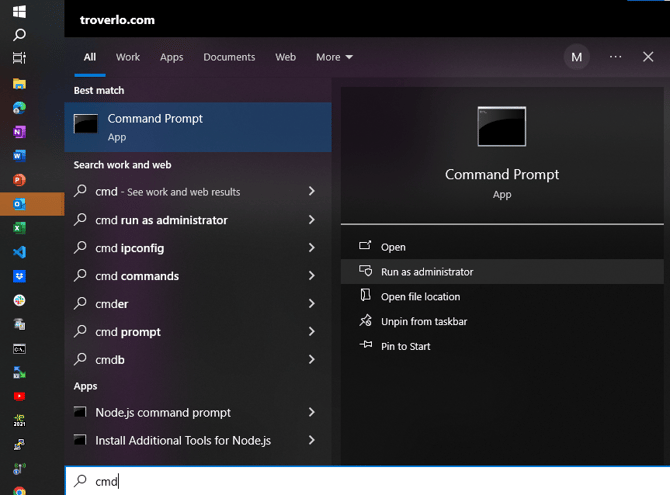670x495 pixels.
Task: Expand cmder suggestion chevron
Action: (311, 304)
